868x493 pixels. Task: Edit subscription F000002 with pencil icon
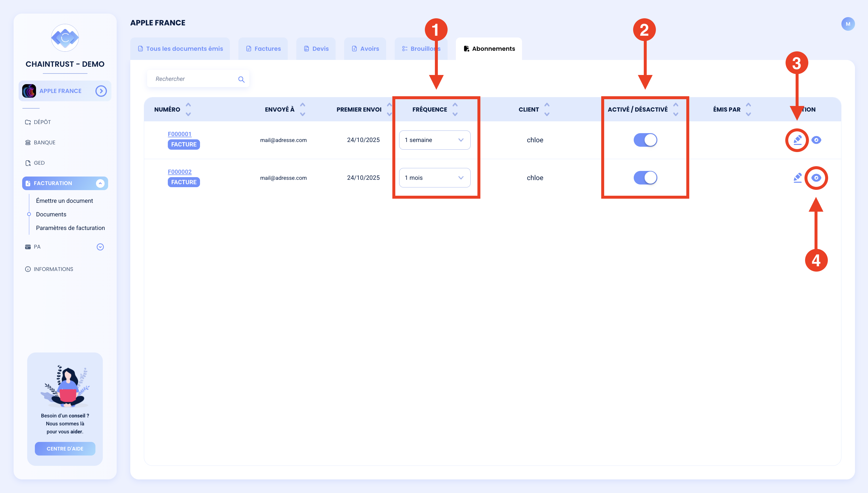(797, 178)
